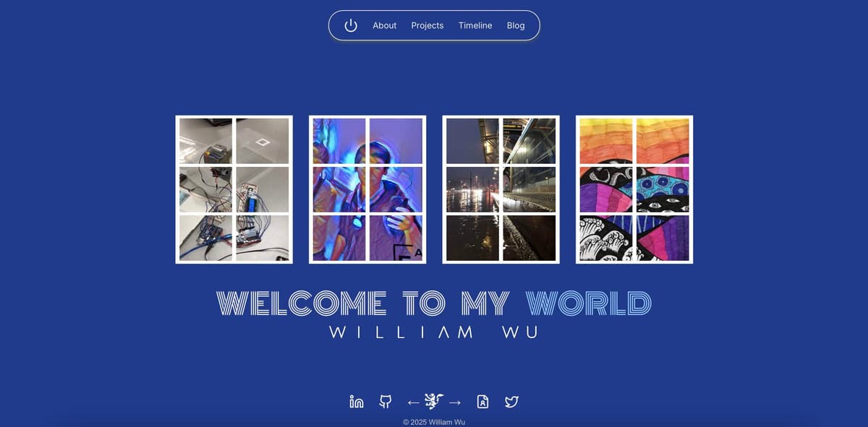Open the Projects nav item
The height and width of the screenshot is (427, 868).
pyautogui.click(x=427, y=25)
